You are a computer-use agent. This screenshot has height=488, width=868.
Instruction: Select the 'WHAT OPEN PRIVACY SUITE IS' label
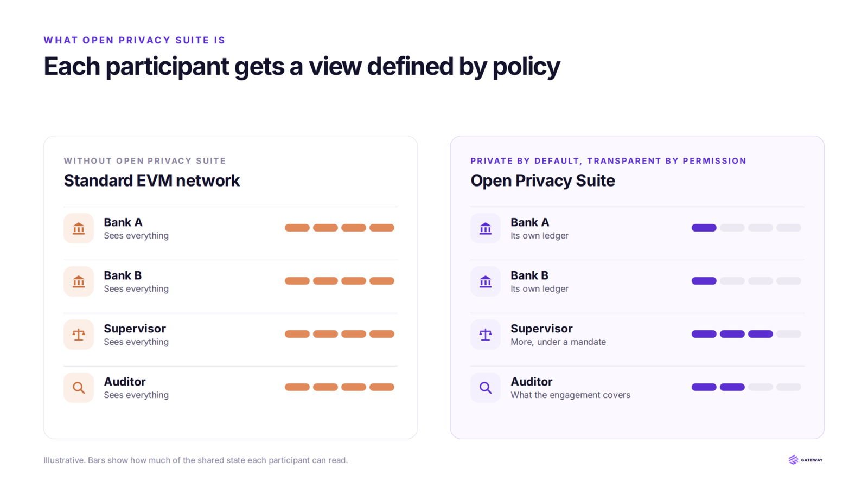tap(135, 40)
